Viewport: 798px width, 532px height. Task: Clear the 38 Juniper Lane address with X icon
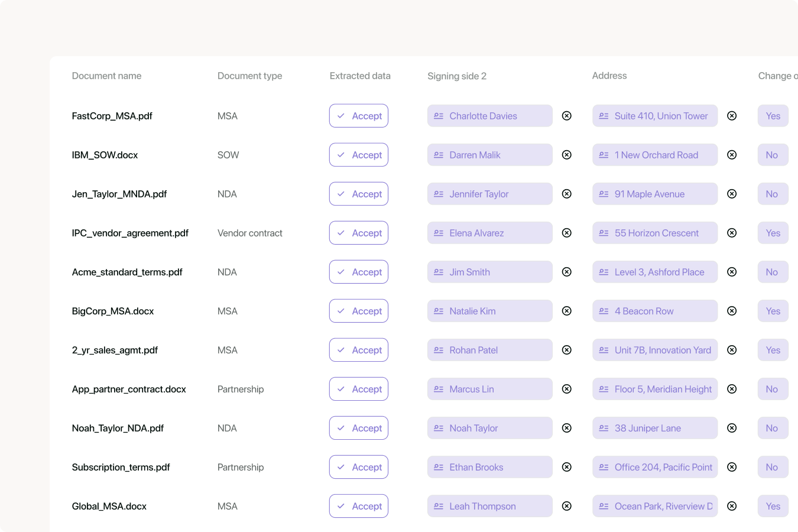(731, 428)
